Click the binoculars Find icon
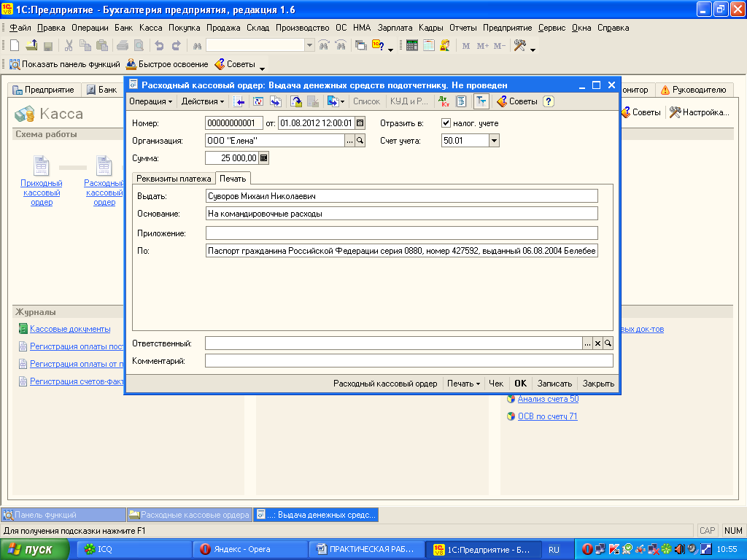 pos(197,46)
